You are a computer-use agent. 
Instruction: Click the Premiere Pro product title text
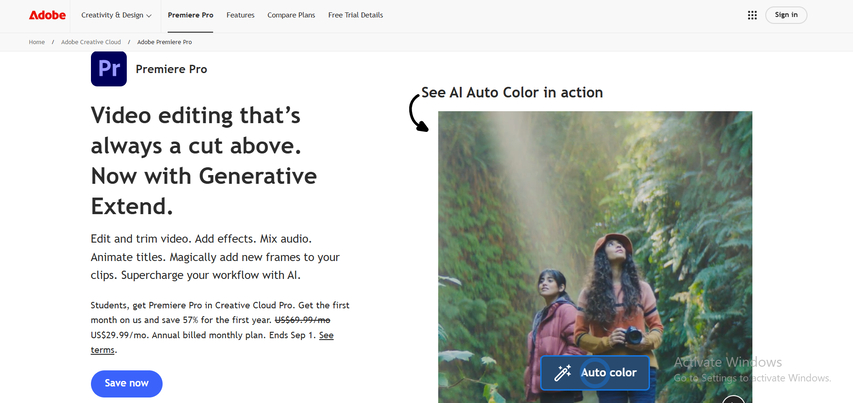(171, 70)
